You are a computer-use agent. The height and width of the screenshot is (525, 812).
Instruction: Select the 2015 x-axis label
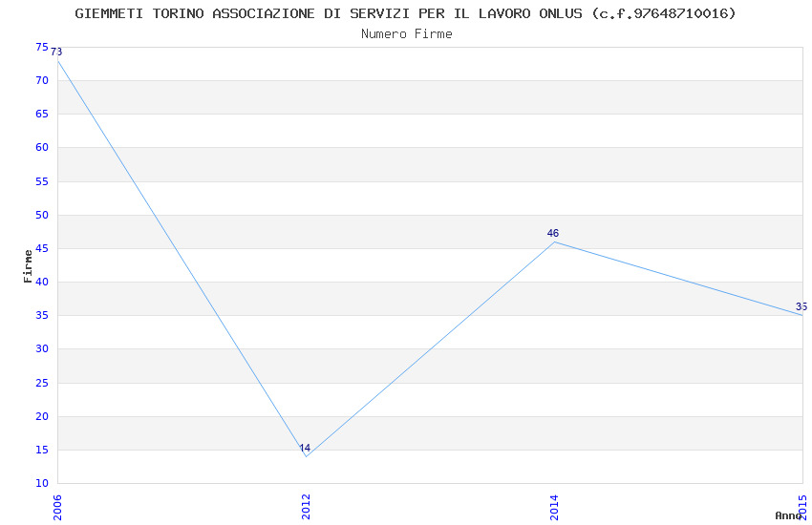[802, 508]
